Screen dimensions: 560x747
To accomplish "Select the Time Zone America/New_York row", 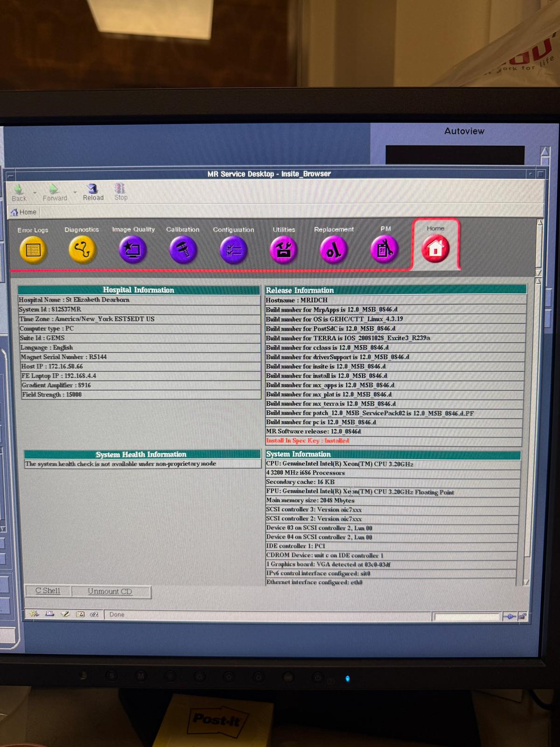I will point(139,319).
